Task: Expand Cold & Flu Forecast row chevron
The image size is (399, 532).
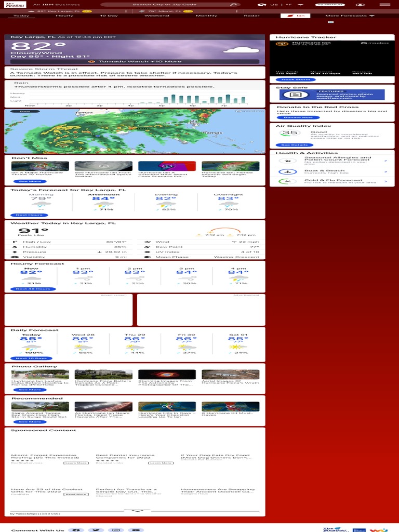Action: click(x=385, y=181)
